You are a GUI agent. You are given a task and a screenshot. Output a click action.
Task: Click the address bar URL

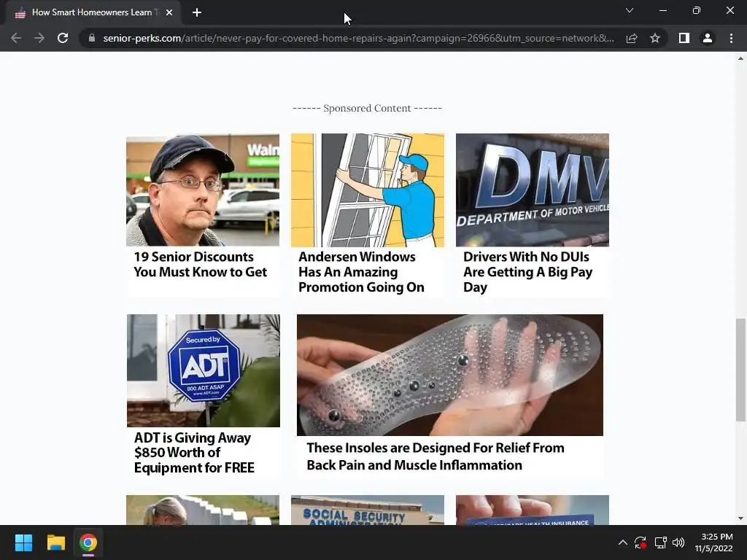click(358, 38)
